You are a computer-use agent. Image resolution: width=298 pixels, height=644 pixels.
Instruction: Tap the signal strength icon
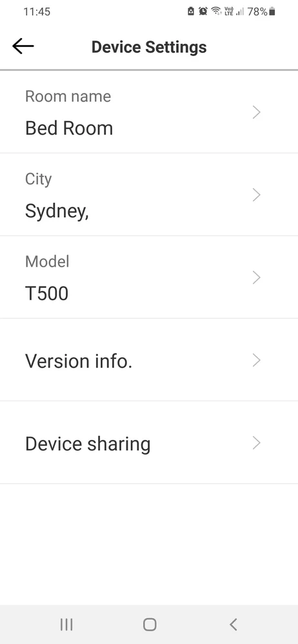[x=240, y=12]
